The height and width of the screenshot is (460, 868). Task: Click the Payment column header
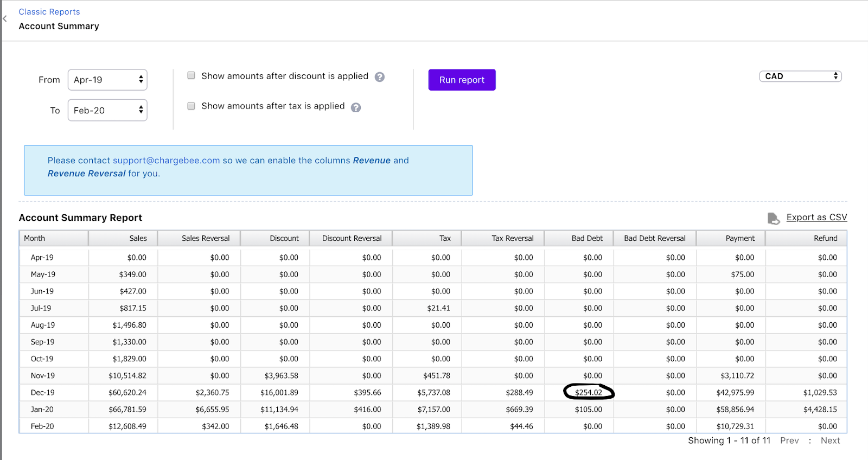[740, 238]
